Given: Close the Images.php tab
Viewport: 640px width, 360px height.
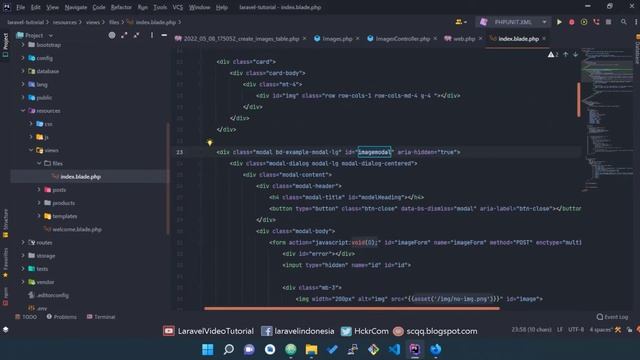Looking at the screenshot, I should click(x=358, y=39).
